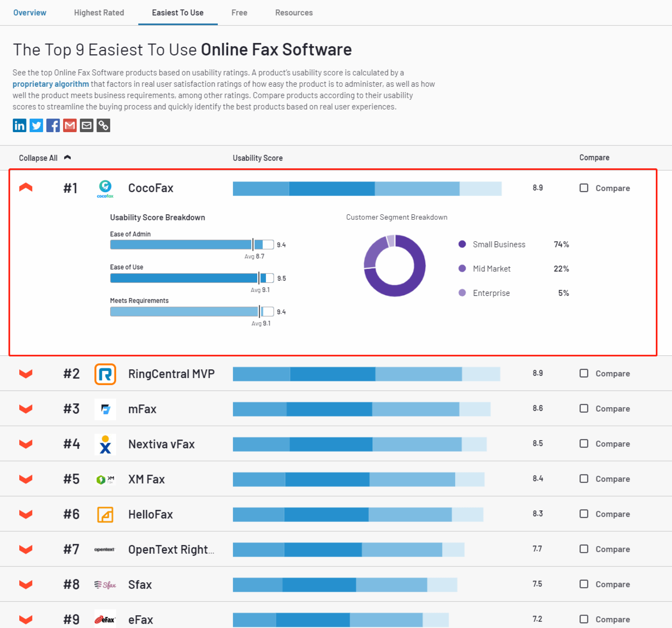The image size is (672, 628).
Task: Open the proprietary algorithm link
Action: click(x=51, y=84)
